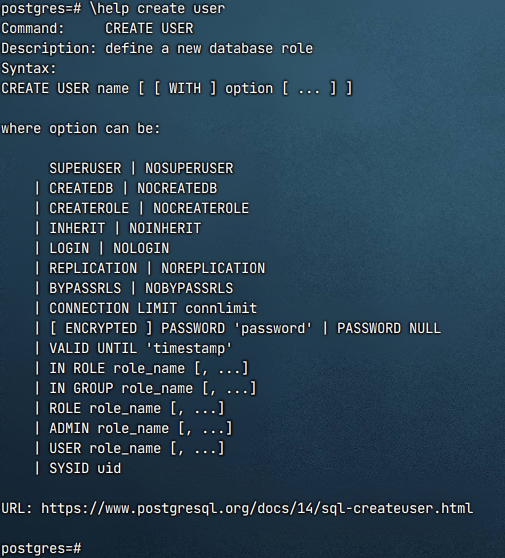Image resolution: width=505 pixels, height=558 pixels.
Task: Click the 'CONNECTION LIMIT connlimit' line
Action: pos(153,308)
